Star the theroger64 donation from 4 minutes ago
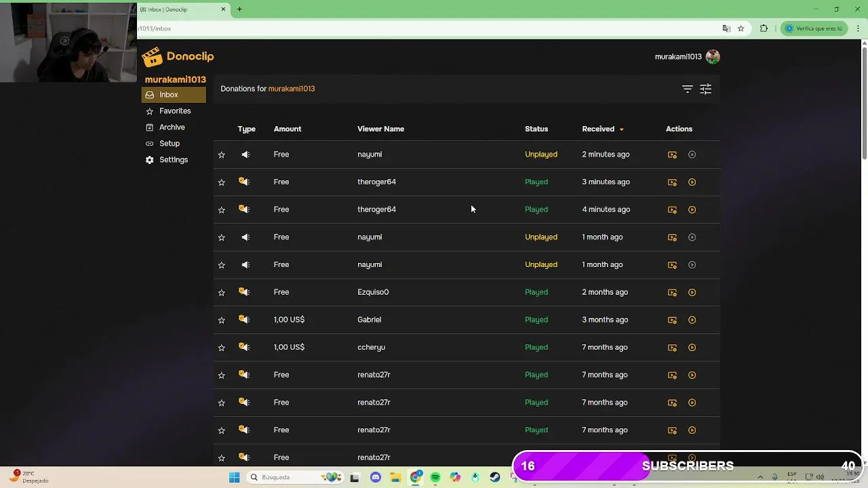The image size is (868, 488). tap(221, 209)
